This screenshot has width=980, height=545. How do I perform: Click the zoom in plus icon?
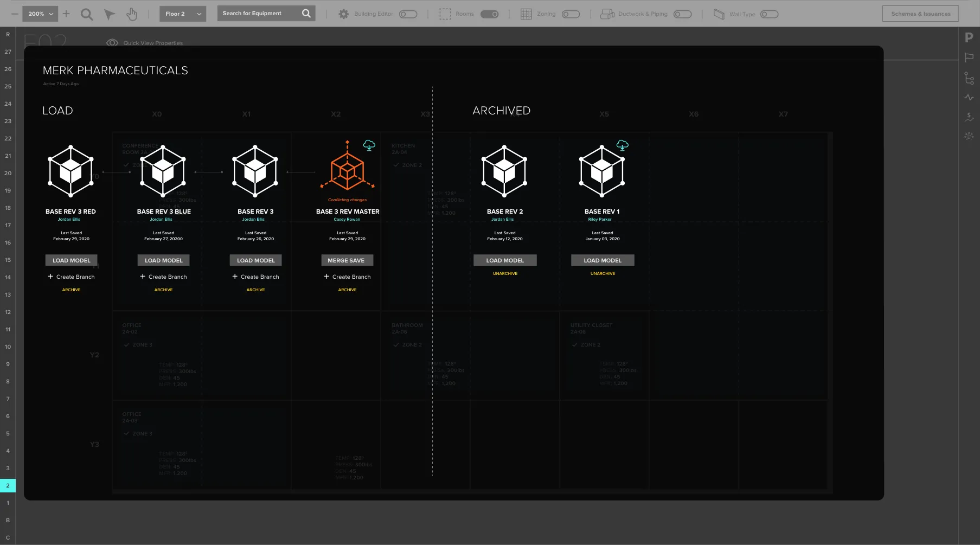tap(66, 14)
